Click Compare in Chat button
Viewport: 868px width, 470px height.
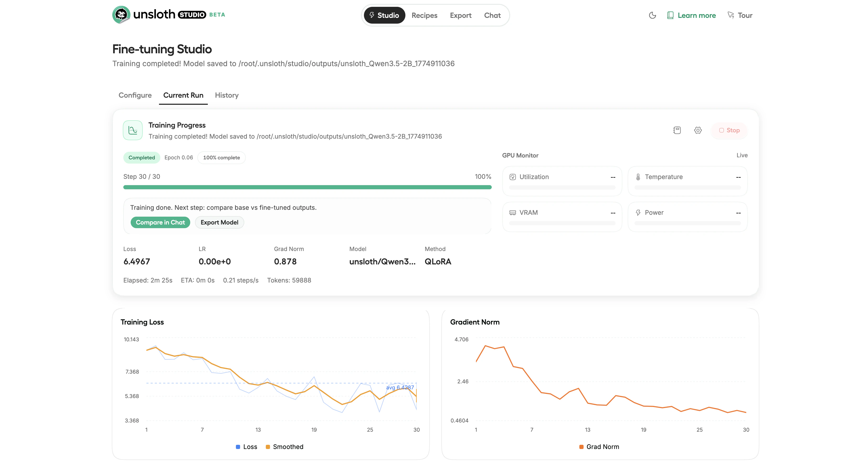click(160, 222)
